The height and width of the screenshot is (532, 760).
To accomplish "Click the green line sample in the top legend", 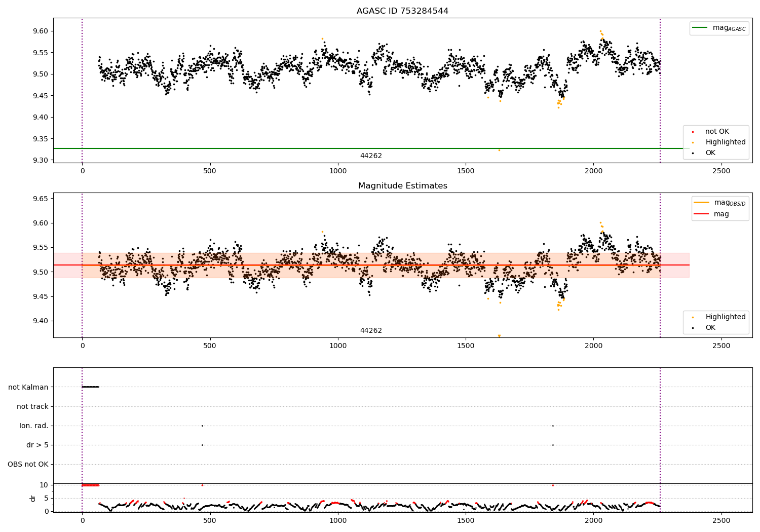I will (700, 28).
